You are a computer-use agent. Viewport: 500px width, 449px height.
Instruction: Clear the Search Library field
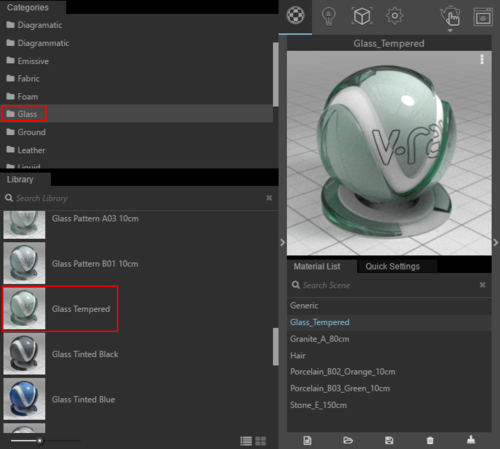tap(269, 198)
